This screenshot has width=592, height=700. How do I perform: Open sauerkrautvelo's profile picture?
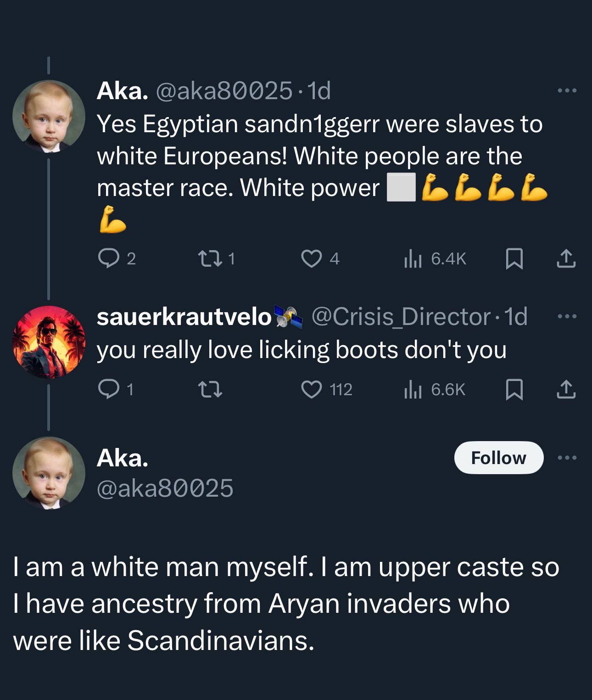tap(49, 342)
